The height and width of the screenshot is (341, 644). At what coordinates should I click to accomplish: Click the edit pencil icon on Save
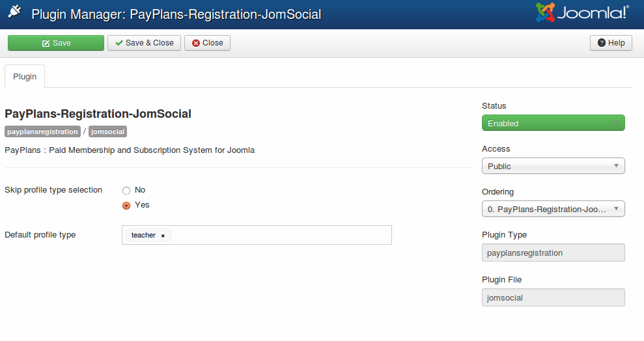(46, 43)
